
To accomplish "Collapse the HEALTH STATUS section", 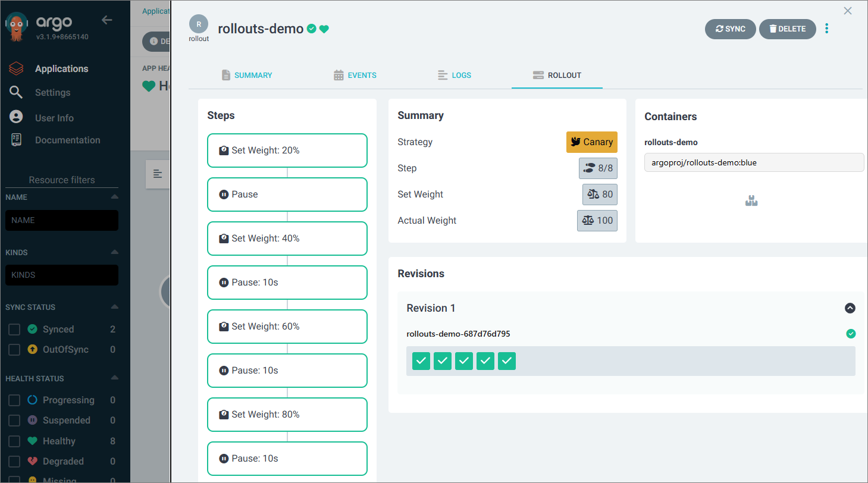I will [x=114, y=378].
